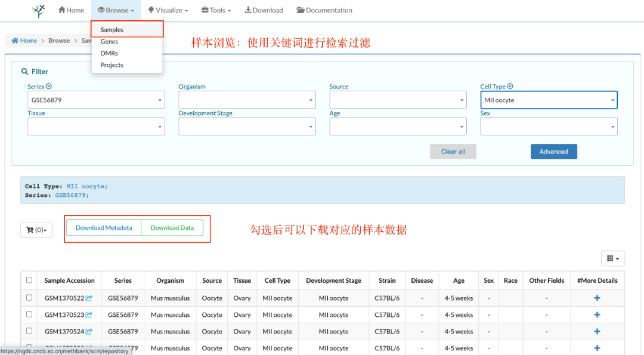This screenshot has width=644, height=355.
Task: Click Download Data button
Action: coord(172,228)
